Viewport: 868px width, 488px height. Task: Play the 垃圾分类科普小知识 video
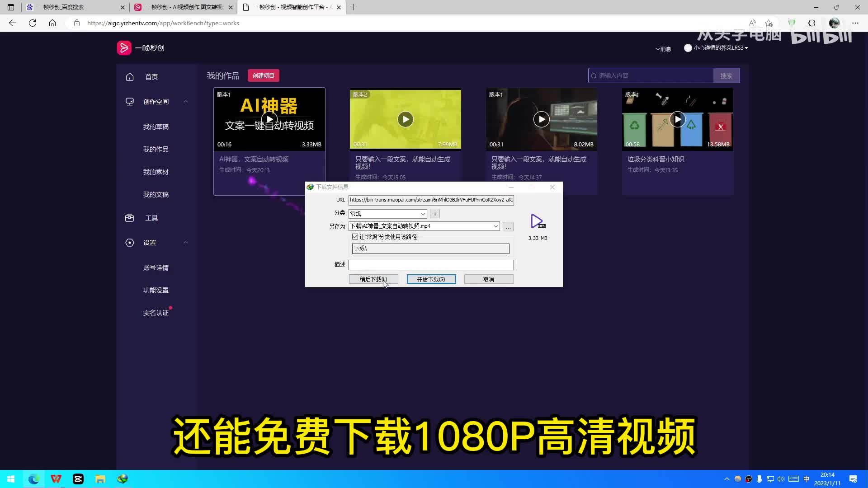[677, 119]
